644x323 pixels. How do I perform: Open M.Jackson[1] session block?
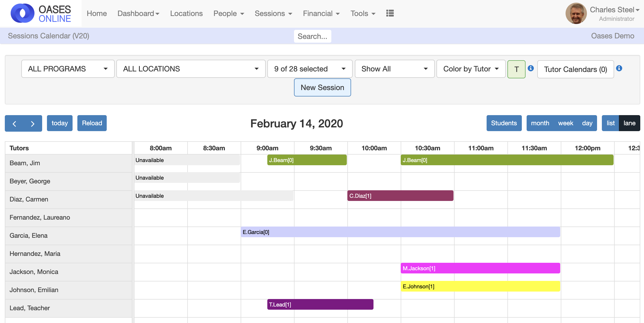[480, 268]
